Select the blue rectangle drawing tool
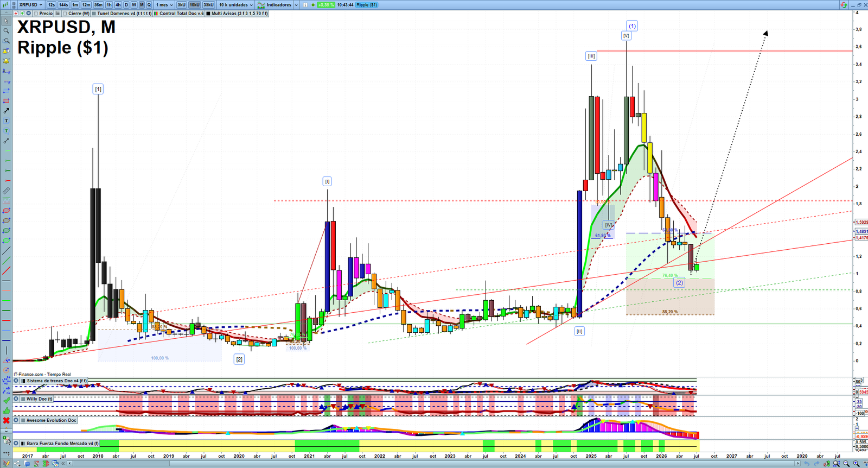This screenshot has height=468, width=868. pos(7,91)
